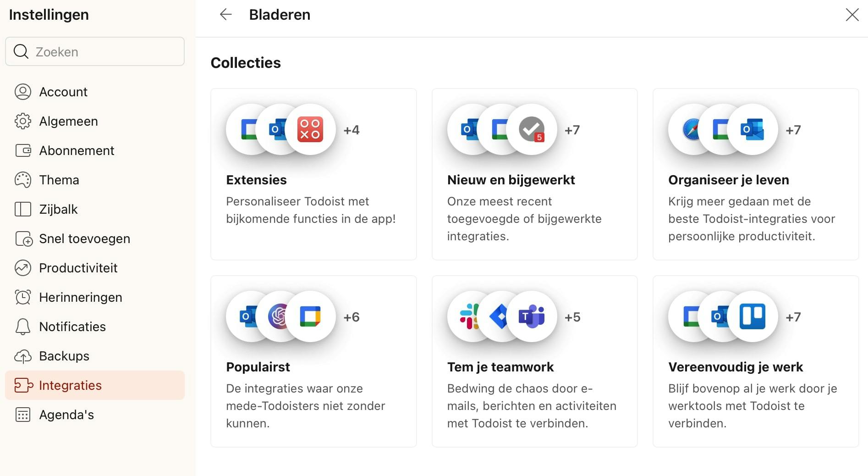Open the Productiviteit settings
This screenshot has width=868, height=476.
point(78,268)
